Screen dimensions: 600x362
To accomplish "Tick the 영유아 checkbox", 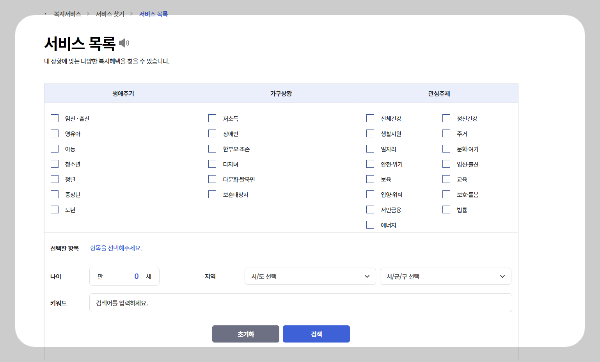I will tap(55, 134).
